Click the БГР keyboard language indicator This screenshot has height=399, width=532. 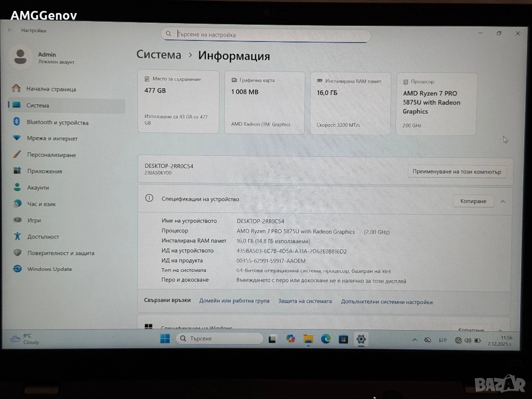pyautogui.click(x=443, y=340)
